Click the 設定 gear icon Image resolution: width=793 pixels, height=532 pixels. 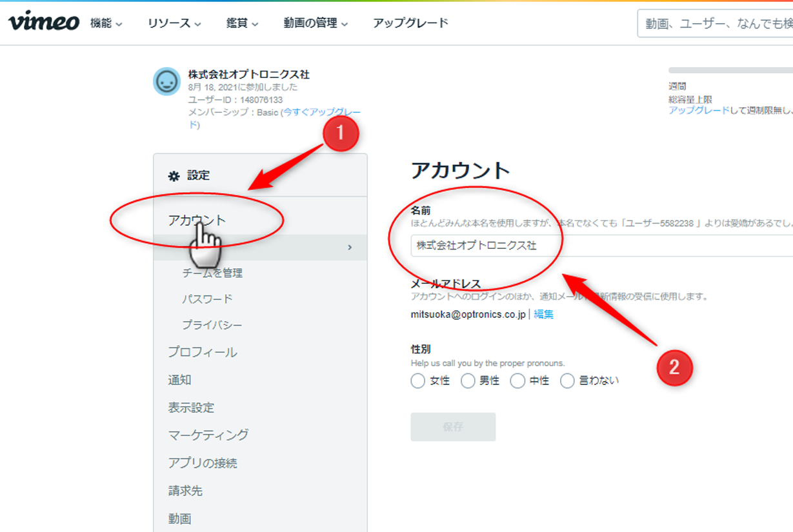(174, 175)
